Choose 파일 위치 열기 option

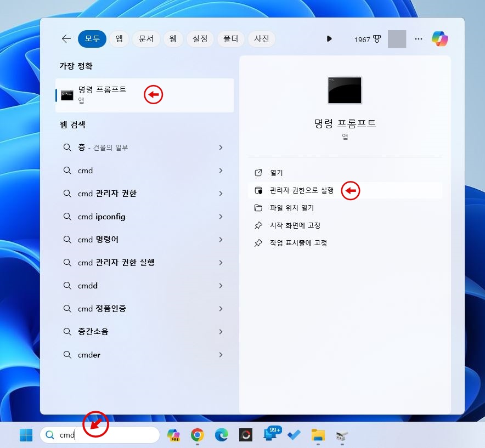[x=345, y=208]
